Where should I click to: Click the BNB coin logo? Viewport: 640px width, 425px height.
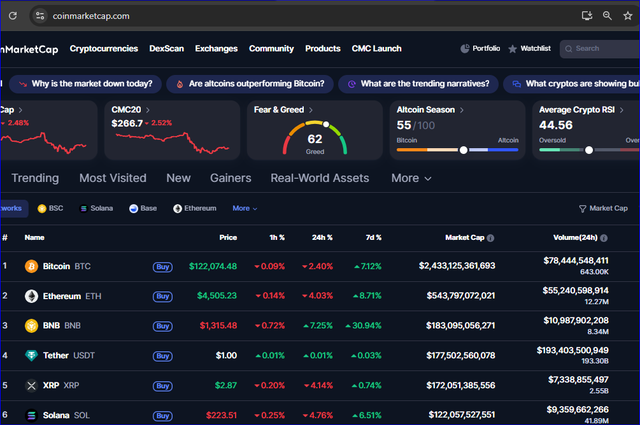click(x=31, y=326)
